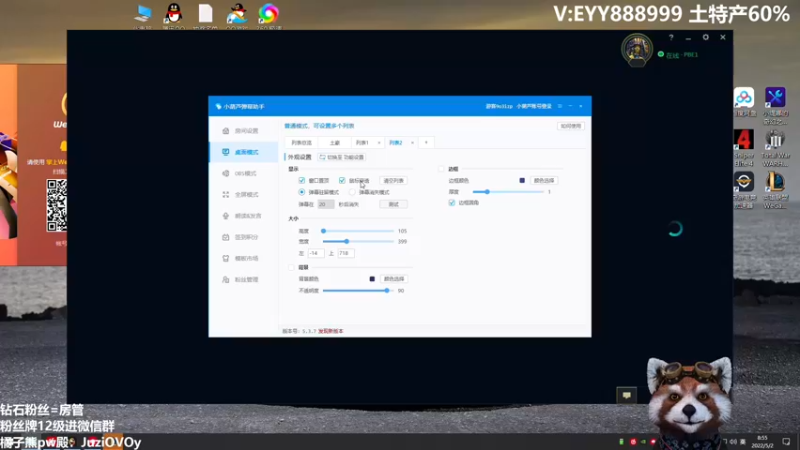
Task: Select the 弹幕驻留模式 radio button
Action: [302, 192]
